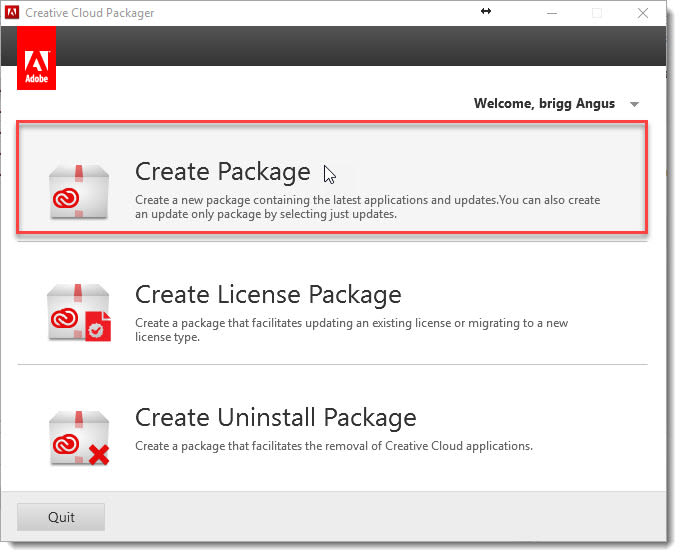
Task: Open the Welcome user dropdown arrow
Action: point(634,104)
